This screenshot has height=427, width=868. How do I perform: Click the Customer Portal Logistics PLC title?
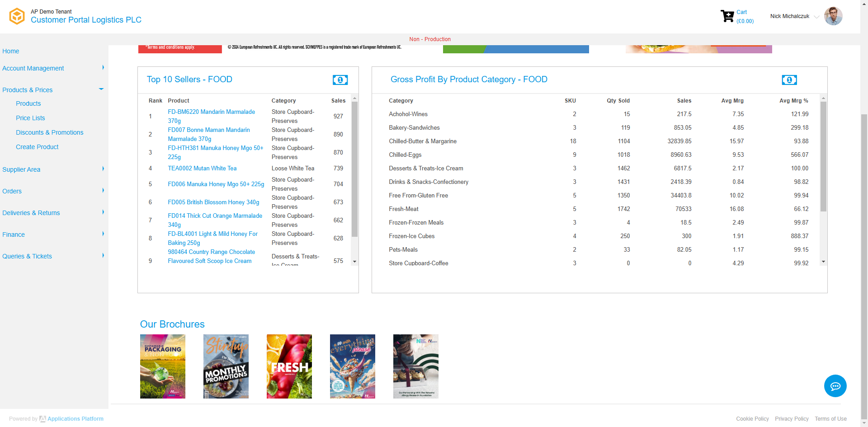tap(86, 20)
